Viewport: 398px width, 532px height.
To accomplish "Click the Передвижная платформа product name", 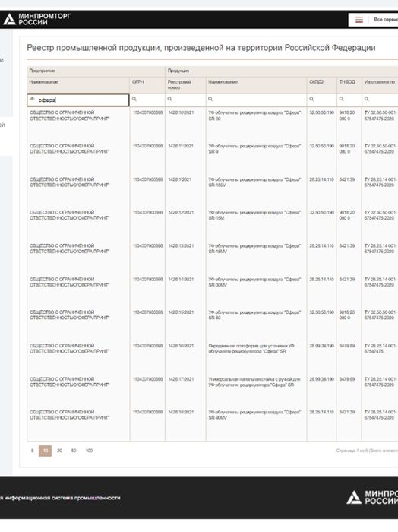I will pos(251,348).
